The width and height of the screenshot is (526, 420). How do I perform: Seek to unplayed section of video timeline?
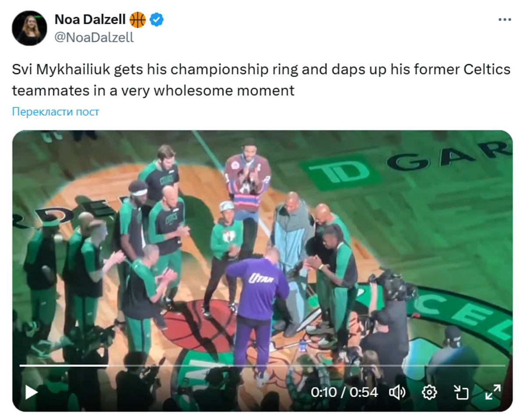pos(307,365)
